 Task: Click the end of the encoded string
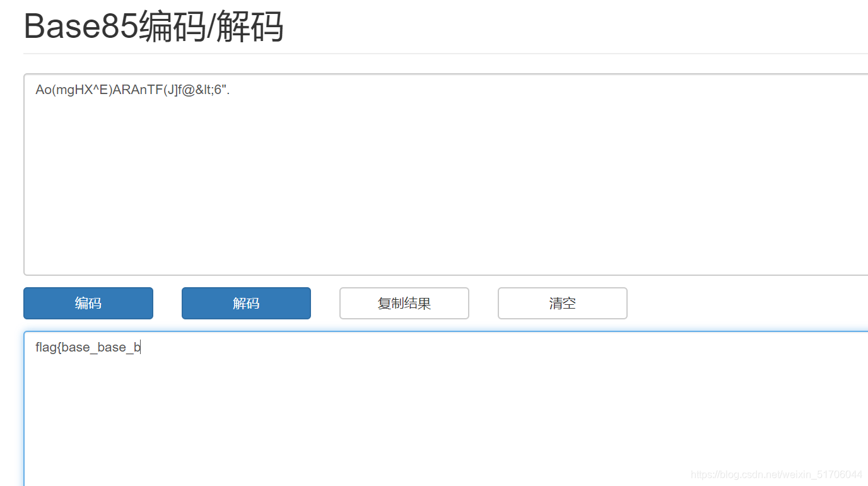coord(230,90)
